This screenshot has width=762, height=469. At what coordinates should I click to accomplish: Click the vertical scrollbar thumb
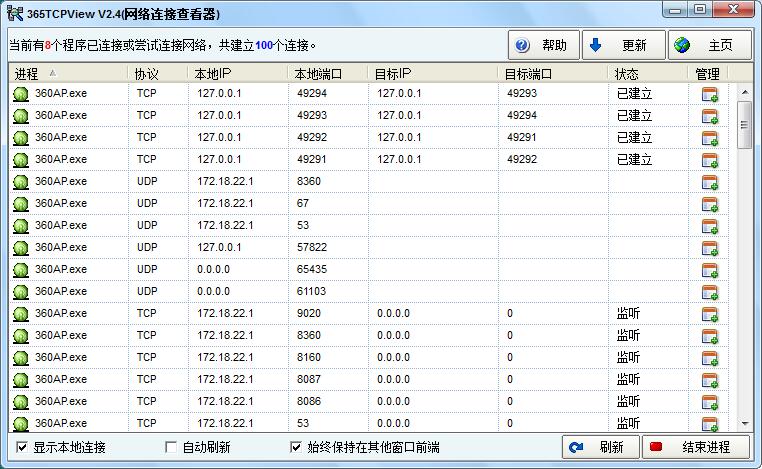(x=744, y=125)
